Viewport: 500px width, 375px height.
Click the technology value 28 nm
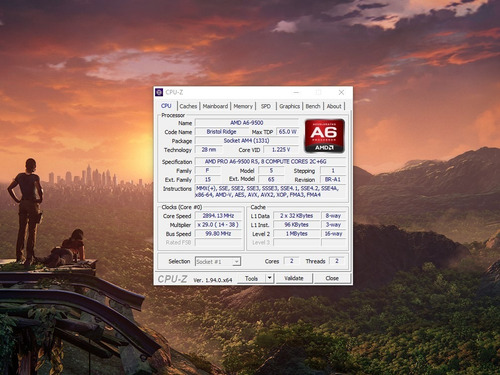209,150
